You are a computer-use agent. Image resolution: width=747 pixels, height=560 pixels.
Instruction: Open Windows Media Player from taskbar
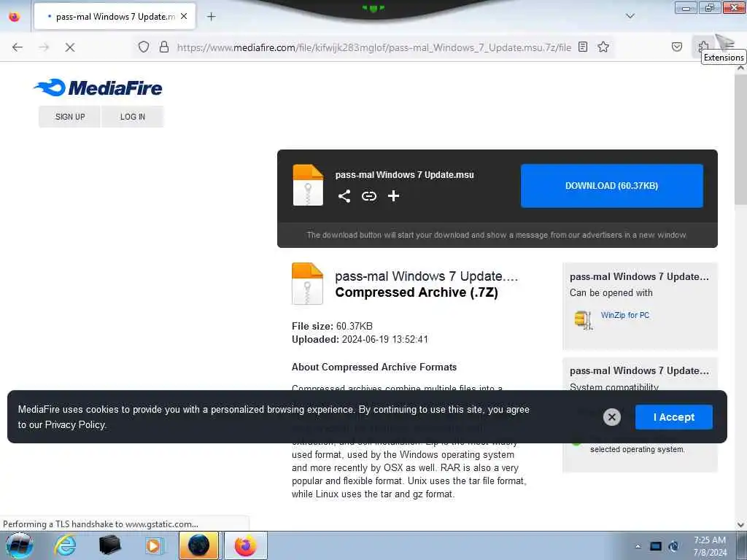154,545
